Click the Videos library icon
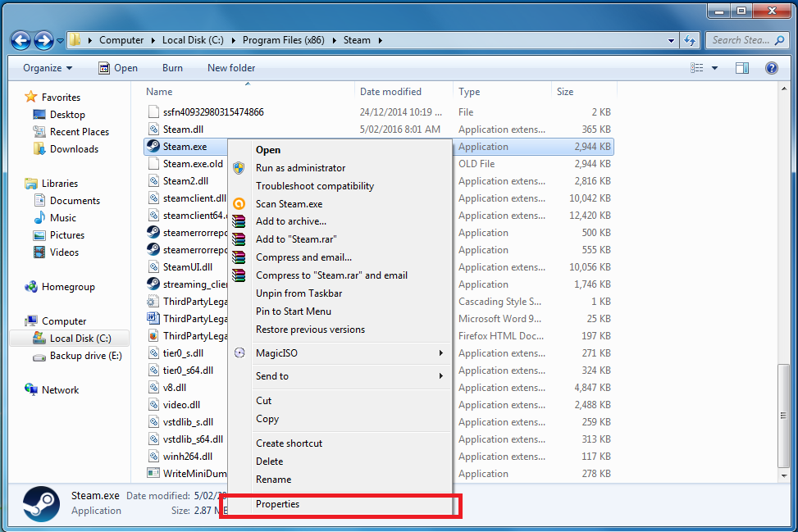The height and width of the screenshot is (532, 798). (x=39, y=252)
